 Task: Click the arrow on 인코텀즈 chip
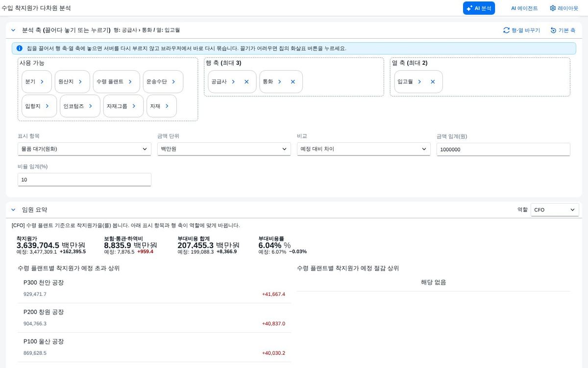[x=91, y=106]
